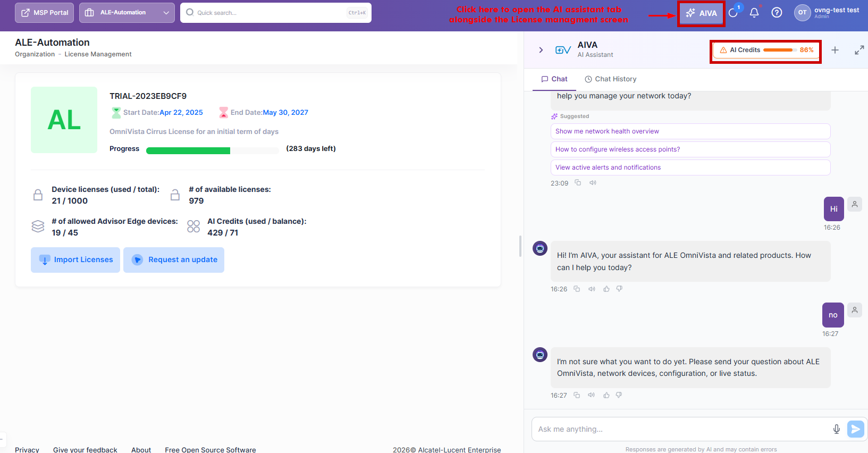Image resolution: width=868 pixels, height=453 pixels.
Task: Go to Organization breadcrumb
Action: click(35, 54)
